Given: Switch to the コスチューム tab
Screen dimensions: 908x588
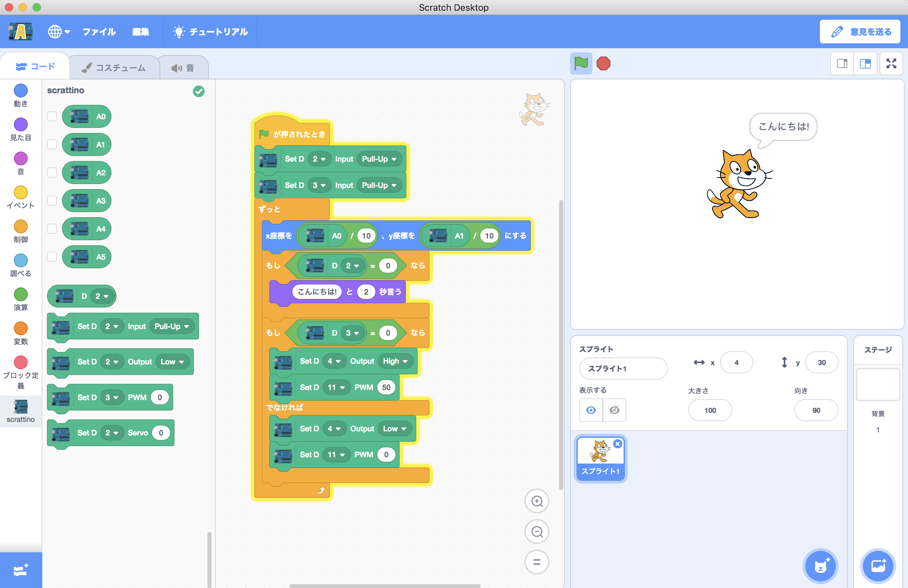Looking at the screenshot, I should coord(114,68).
